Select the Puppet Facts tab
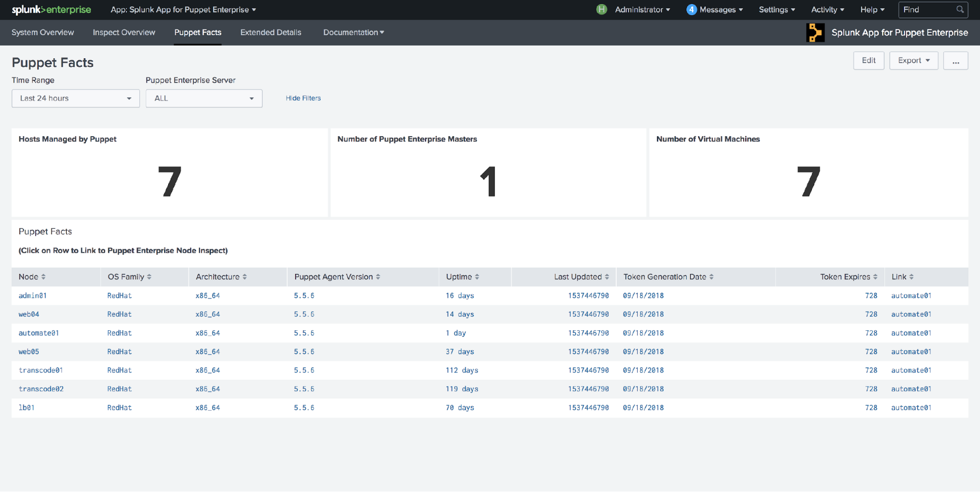The image size is (980, 492). coord(198,32)
